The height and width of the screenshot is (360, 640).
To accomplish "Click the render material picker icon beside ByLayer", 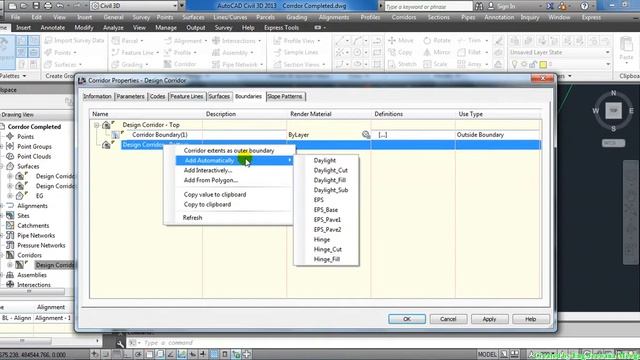I will coord(366,135).
